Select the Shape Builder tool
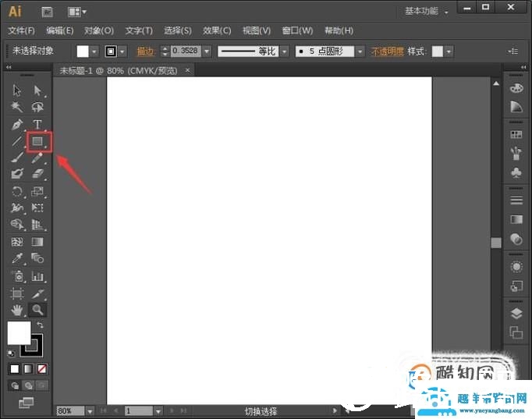The height and width of the screenshot is (419, 532). (x=17, y=225)
